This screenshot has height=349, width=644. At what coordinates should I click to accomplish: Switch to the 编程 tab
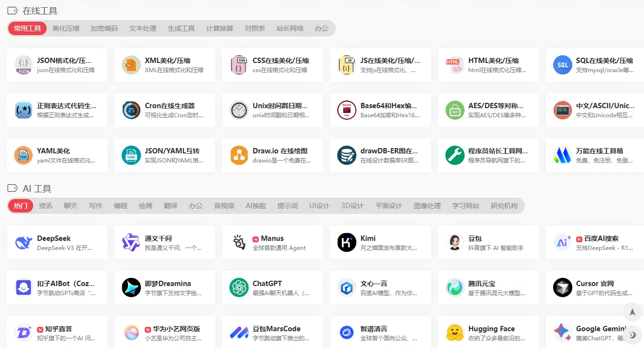(x=121, y=206)
